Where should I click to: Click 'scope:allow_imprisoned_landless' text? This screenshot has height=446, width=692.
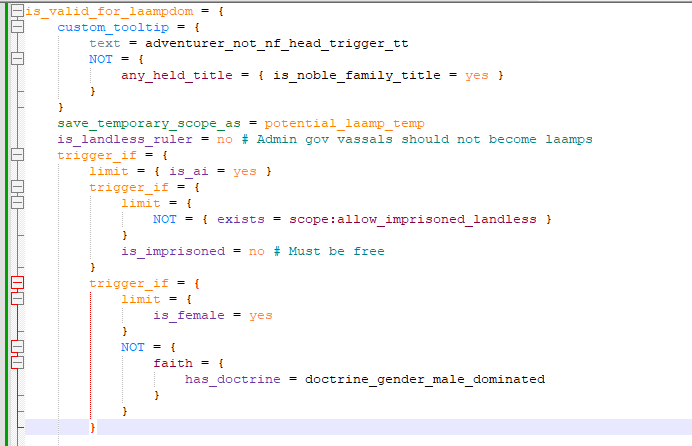[413, 219]
